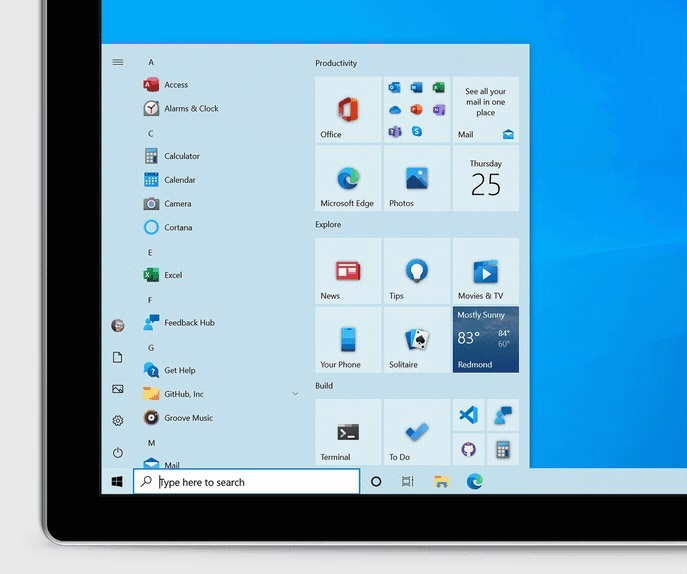Open the Feedback Hub small tile

503,415
